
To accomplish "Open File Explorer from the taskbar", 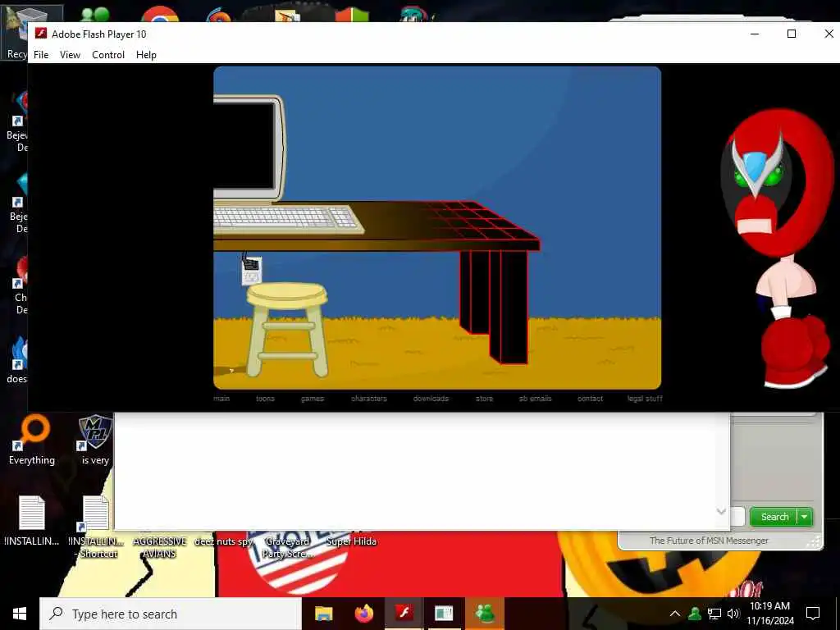I will (x=323, y=614).
